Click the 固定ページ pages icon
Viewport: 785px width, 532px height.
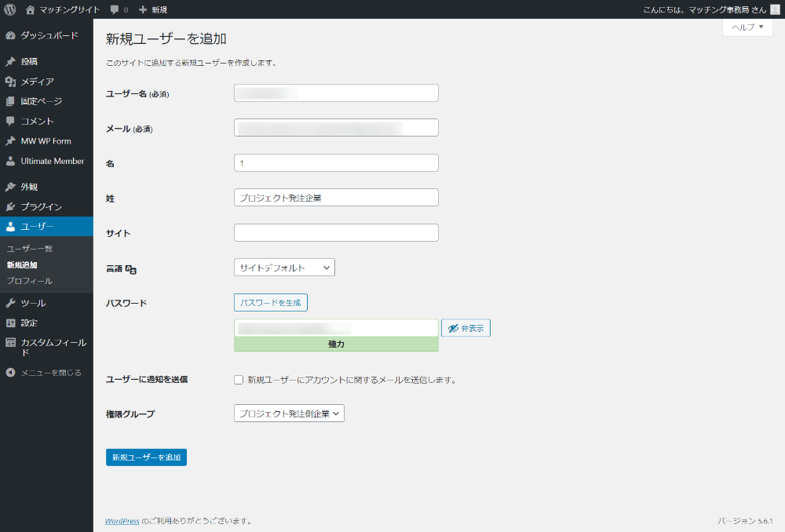pos(10,101)
